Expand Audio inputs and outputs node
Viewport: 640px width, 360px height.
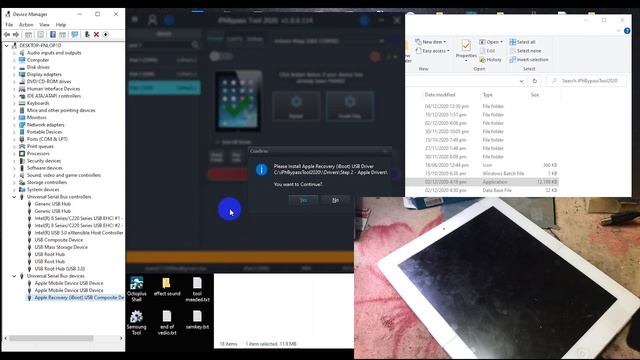click(x=14, y=53)
